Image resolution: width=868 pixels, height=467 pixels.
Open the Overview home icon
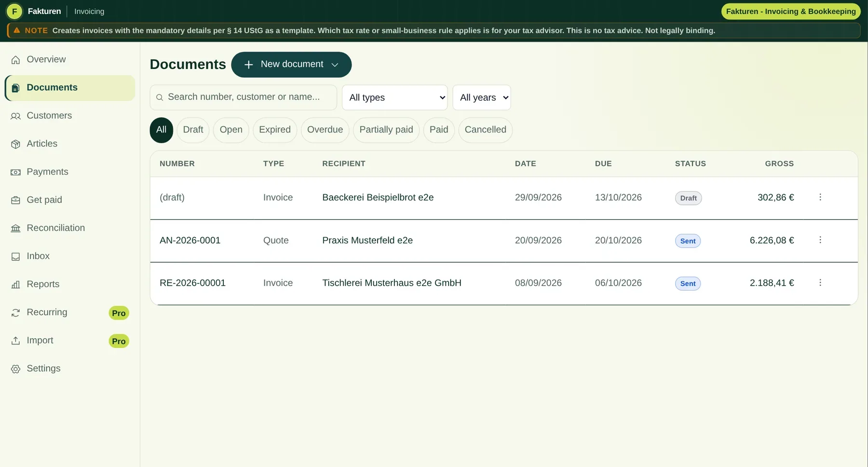(16, 60)
